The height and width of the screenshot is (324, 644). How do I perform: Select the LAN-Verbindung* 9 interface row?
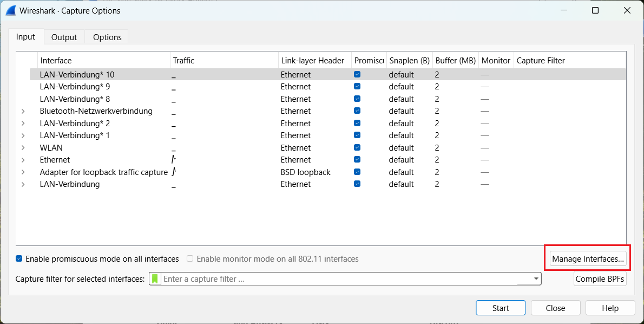pyautogui.click(x=75, y=87)
